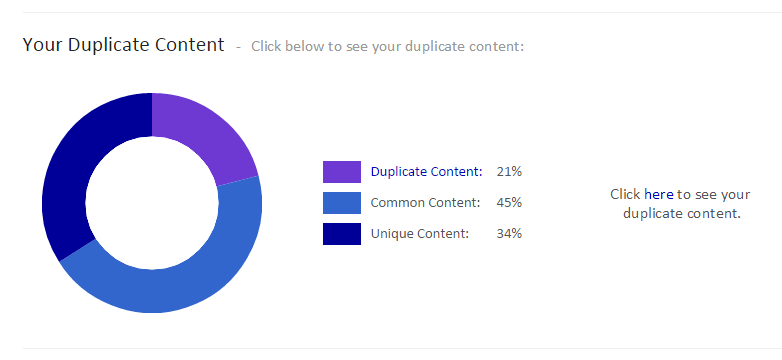Click the 34% unique percentage value
Screen dimensions: 782x360
coord(509,234)
